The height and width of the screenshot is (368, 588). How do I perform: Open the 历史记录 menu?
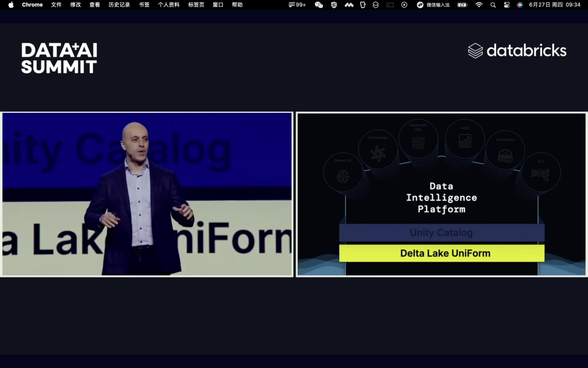coord(119,5)
